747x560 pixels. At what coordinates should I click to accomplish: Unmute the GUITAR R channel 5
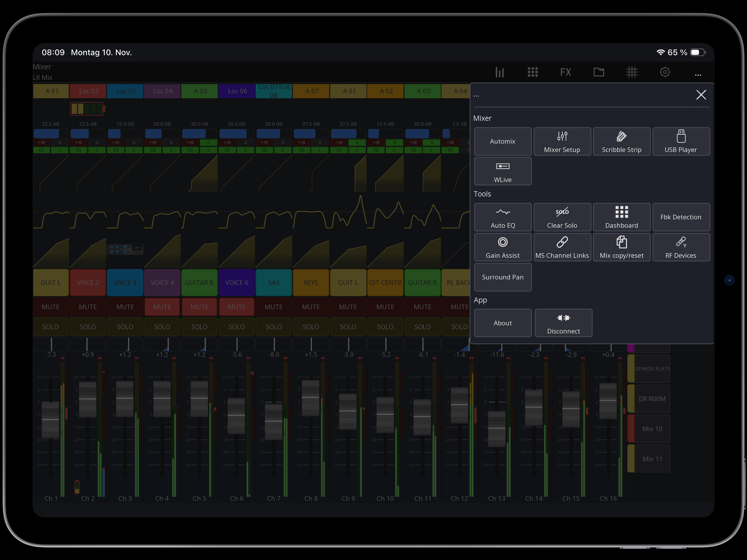199,307
